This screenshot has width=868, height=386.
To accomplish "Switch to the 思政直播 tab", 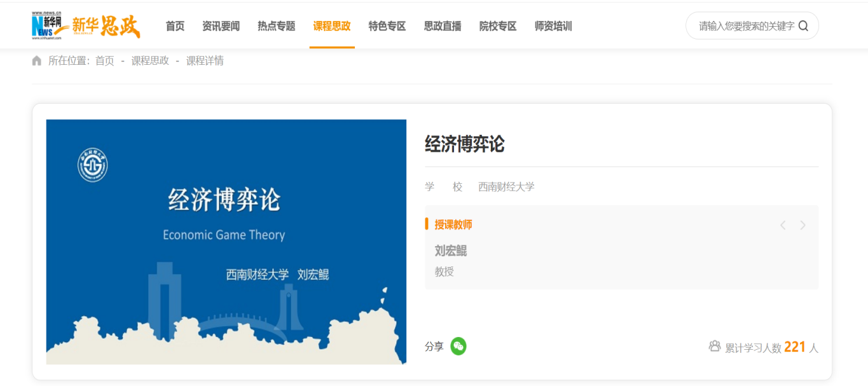I will 443,26.
